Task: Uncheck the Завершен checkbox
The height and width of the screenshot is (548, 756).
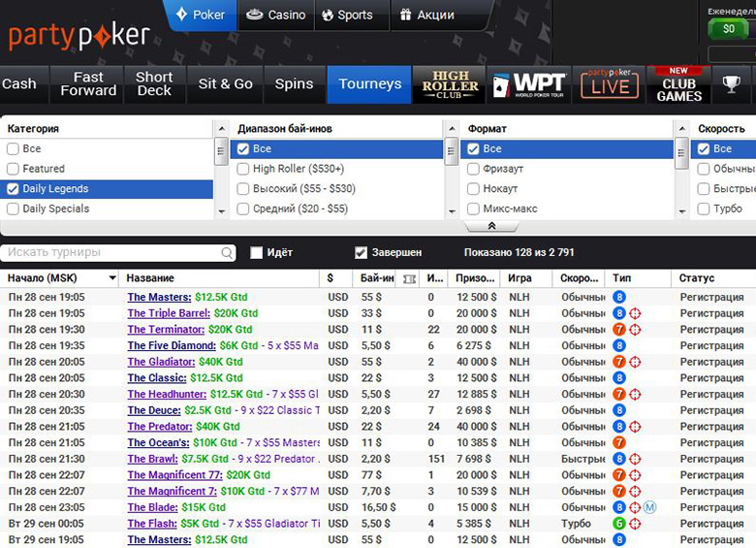Action: 362,253
